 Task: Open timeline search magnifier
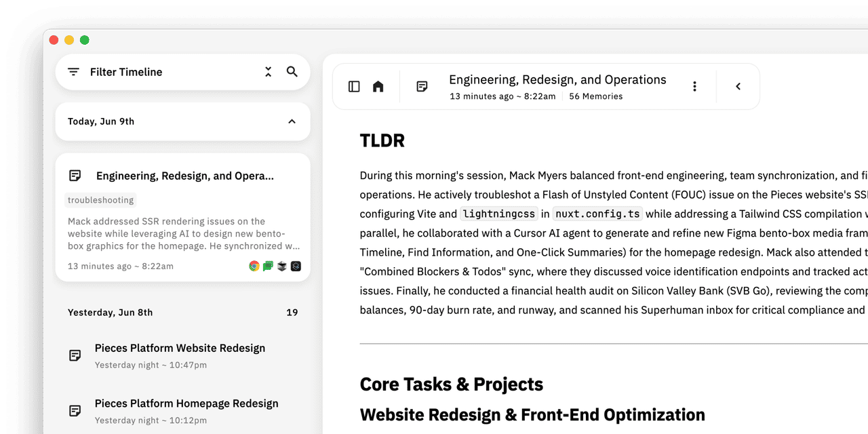292,72
